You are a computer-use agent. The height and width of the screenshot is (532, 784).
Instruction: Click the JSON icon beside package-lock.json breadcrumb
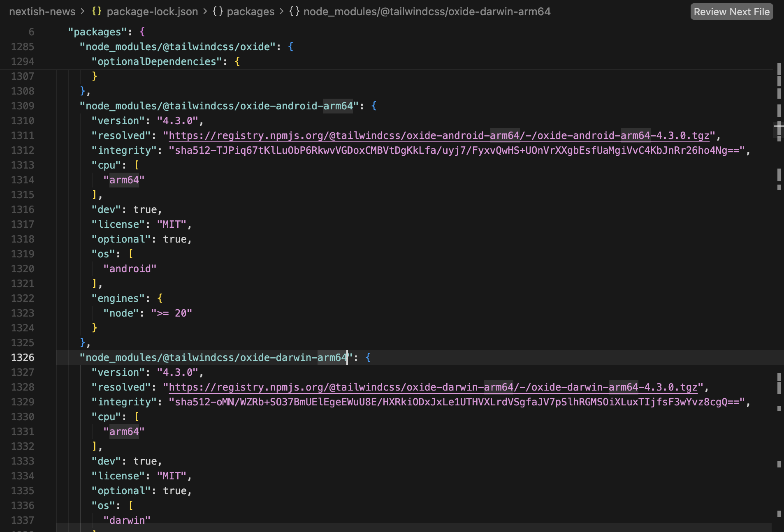tap(97, 12)
